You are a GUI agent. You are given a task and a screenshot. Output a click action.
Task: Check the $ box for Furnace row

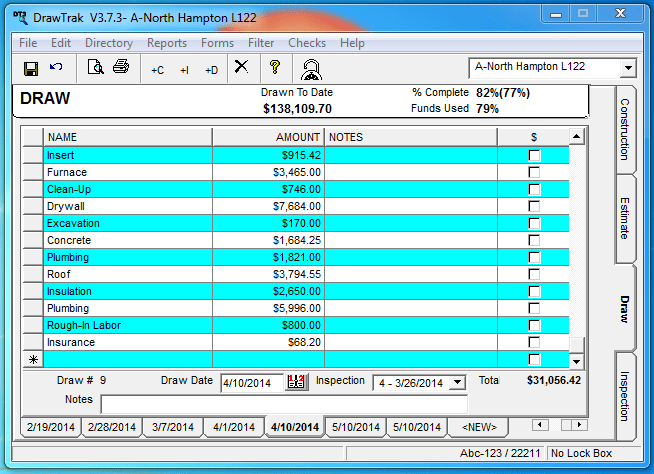tap(534, 172)
